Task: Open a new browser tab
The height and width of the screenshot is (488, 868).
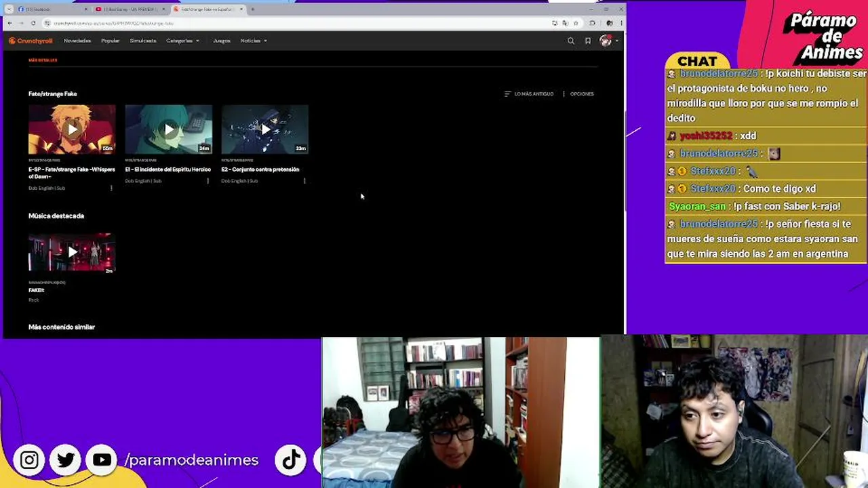Action: pos(252,9)
